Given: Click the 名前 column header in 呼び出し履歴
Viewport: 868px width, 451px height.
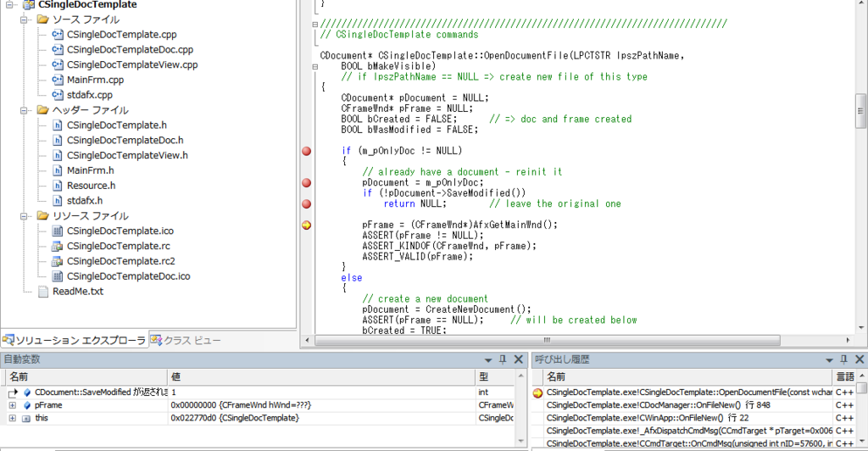Looking at the screenshot, I should pos(688,377).
